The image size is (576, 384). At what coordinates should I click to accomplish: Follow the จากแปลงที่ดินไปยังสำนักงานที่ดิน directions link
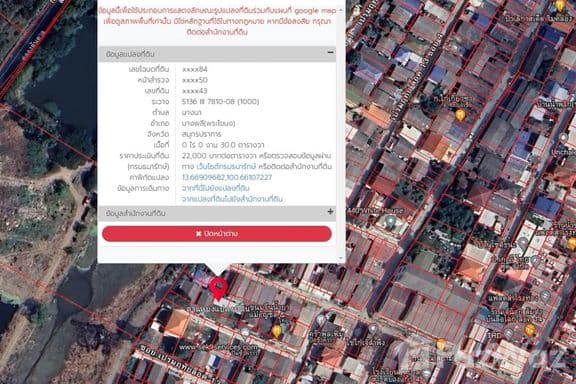coord(232,199)
